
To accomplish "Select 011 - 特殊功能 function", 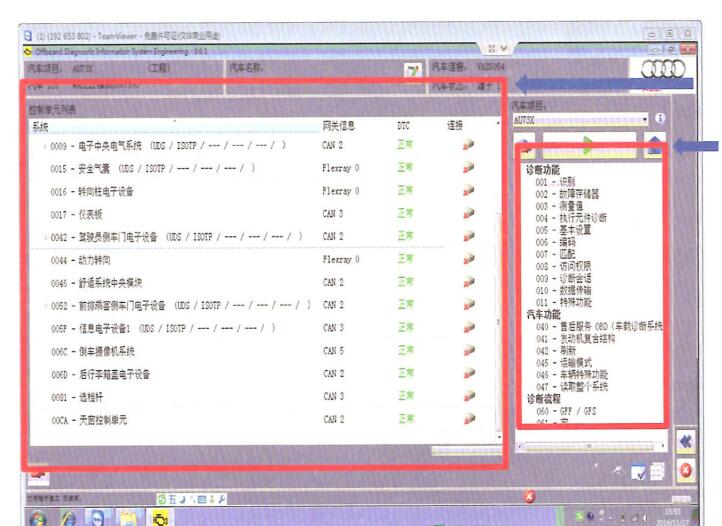I will (563, 302).
